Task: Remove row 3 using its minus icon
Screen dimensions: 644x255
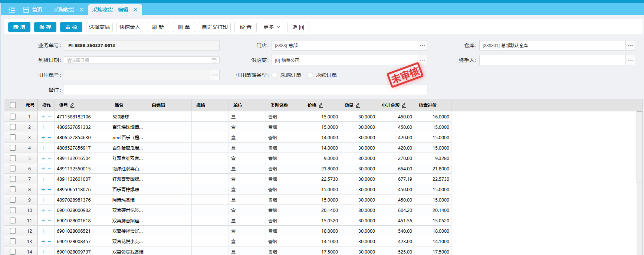Action: point(50,138)
